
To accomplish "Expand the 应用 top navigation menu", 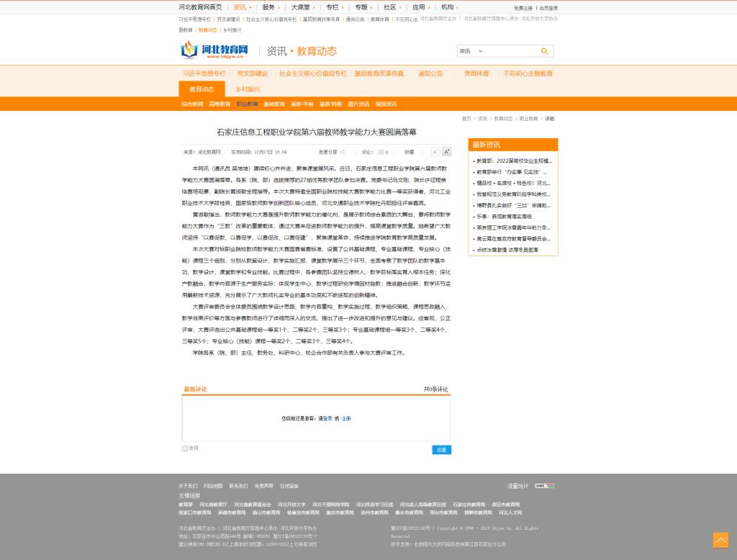I will [421, 7].
